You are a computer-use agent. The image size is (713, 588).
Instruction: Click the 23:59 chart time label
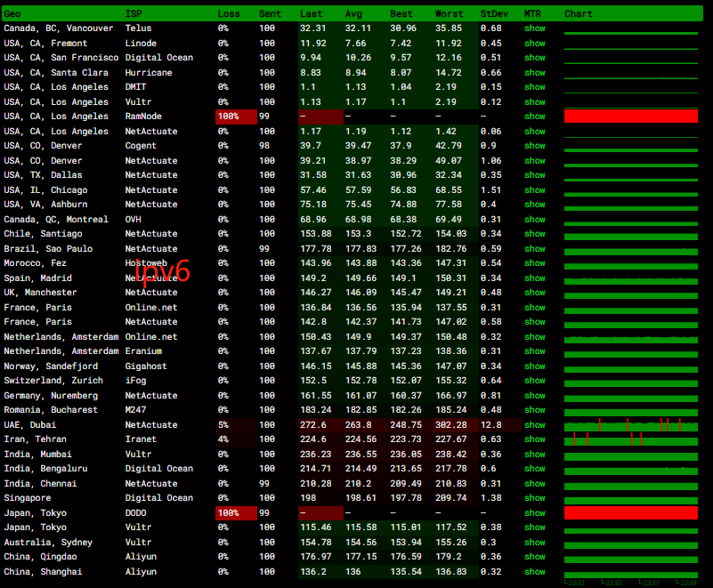pos(686,583)
